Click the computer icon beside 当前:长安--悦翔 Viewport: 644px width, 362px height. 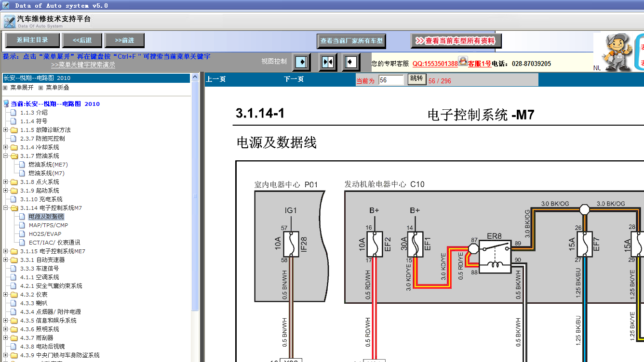6,103
